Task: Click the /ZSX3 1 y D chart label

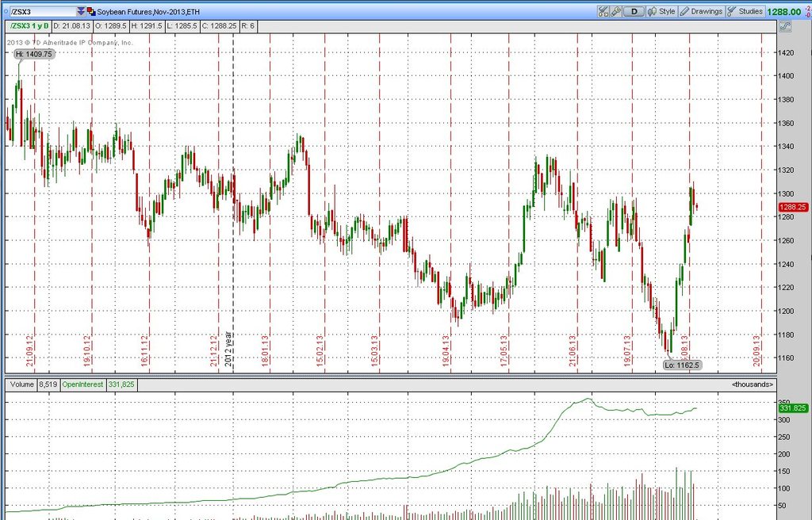Action: click(x=28, y=26)
